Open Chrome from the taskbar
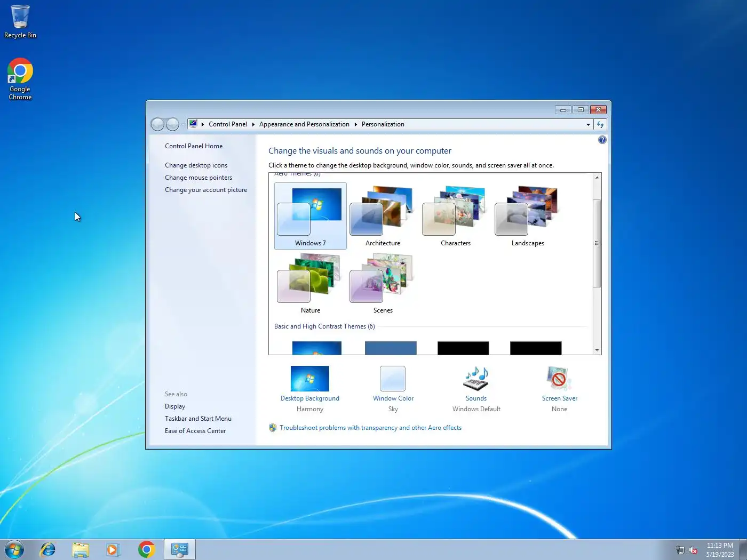Screen dimensions: 747x560 click(x=146, y=549)
